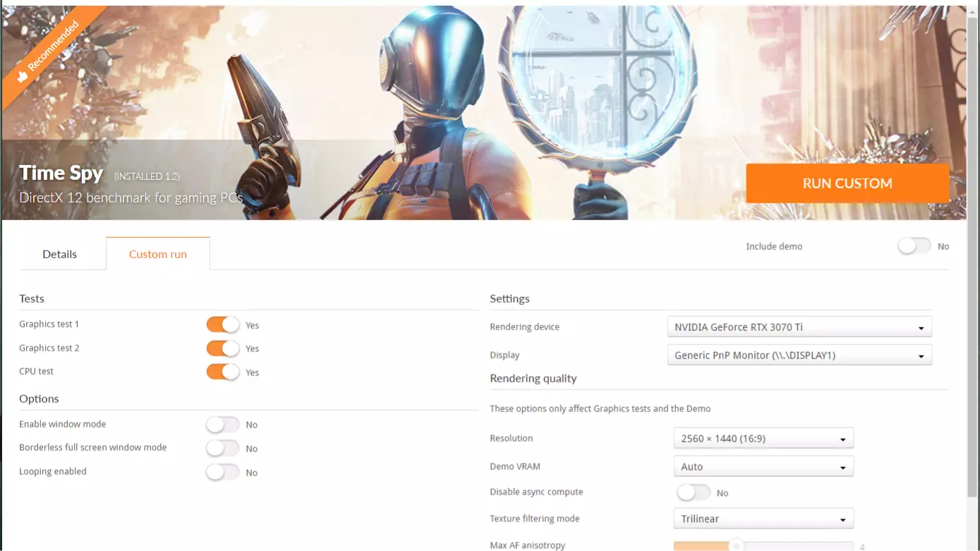Viewport: 980px width, 551px height.
Task: Open the Rendering device dropdown (NVIDIA GeForce RTX 3070 Ti)
Action: coord(799,327)
